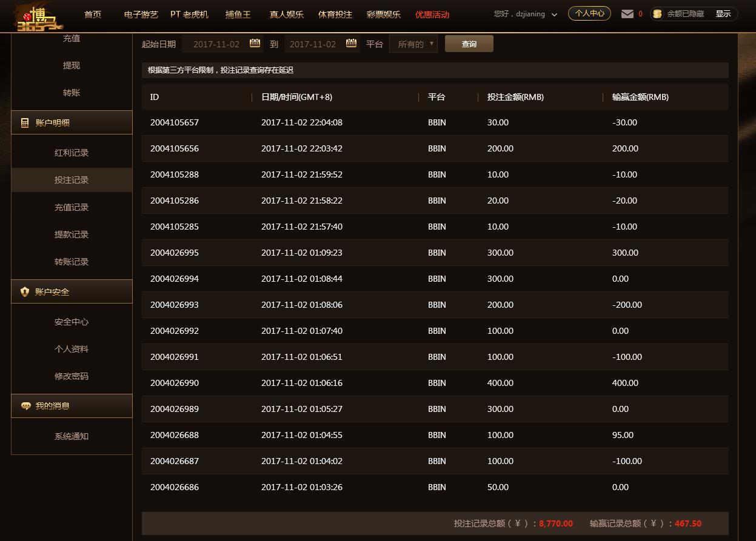
Task: Open 优惠活动 promotions menu item
Action: pos(432,15)
